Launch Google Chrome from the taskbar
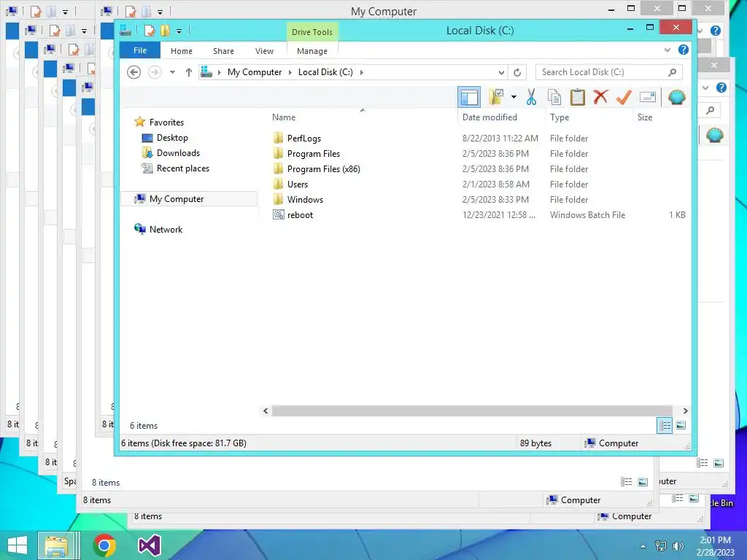Image resolution: width=747 pixels, height=560 pixels. [104, 545]
